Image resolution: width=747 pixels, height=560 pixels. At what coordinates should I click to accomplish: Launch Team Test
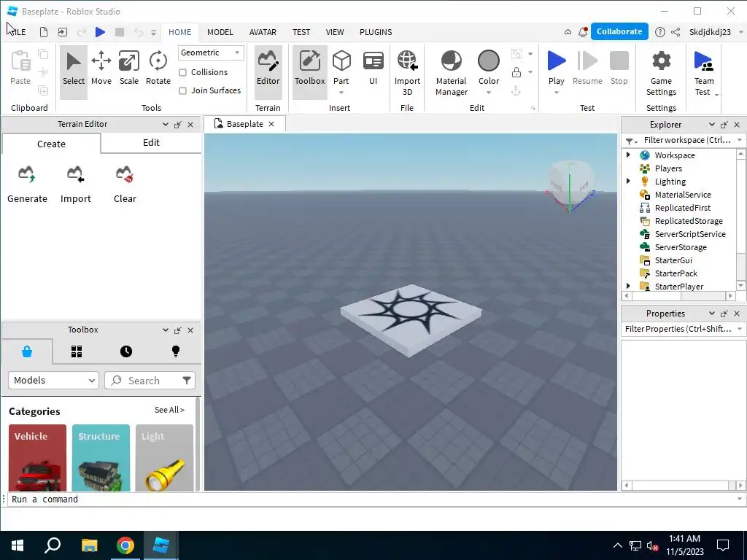click(704, 72)
